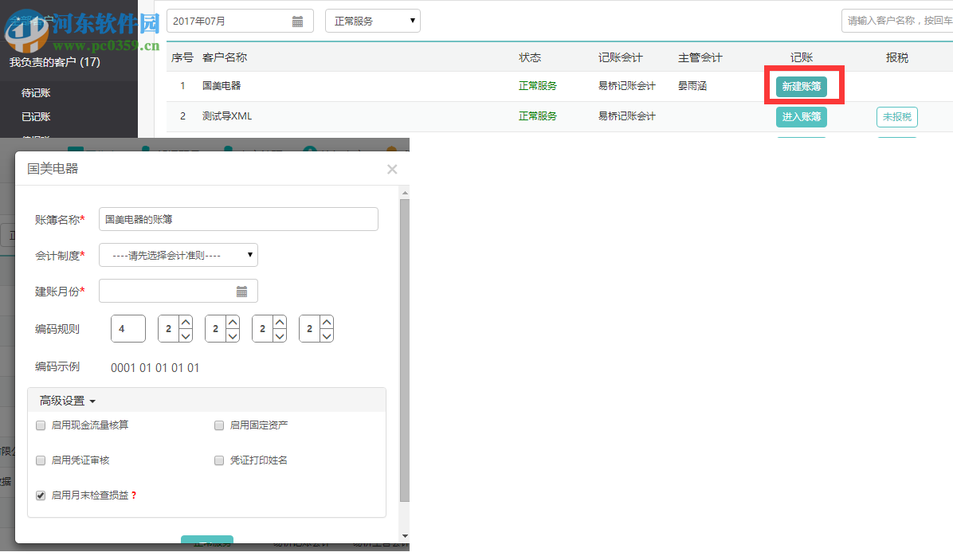Screen dimensions: 953x560
Task: Enable the 启用现金流量核算 checkbox
Action: click(x=40, y=425)
